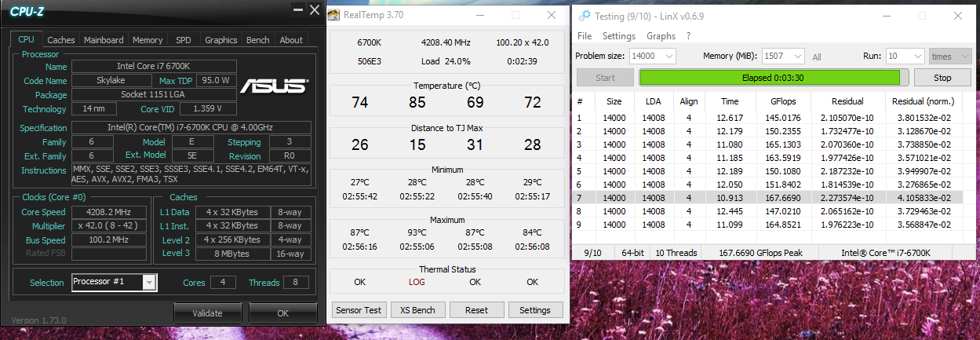Click the 4208.40 MHz frequency in RealTemp
The height and width of the screenshot is (340, 980).
pyautogui.click(x=446, y=42)
